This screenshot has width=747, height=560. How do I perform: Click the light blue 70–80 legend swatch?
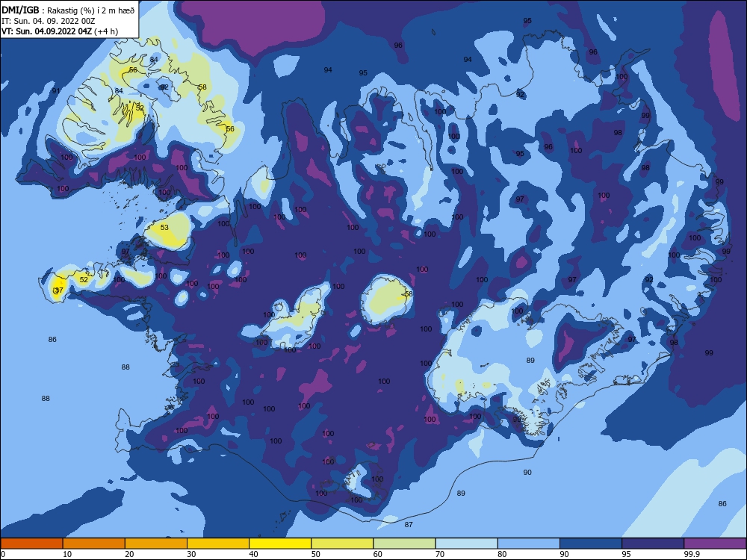coord(467,544)
